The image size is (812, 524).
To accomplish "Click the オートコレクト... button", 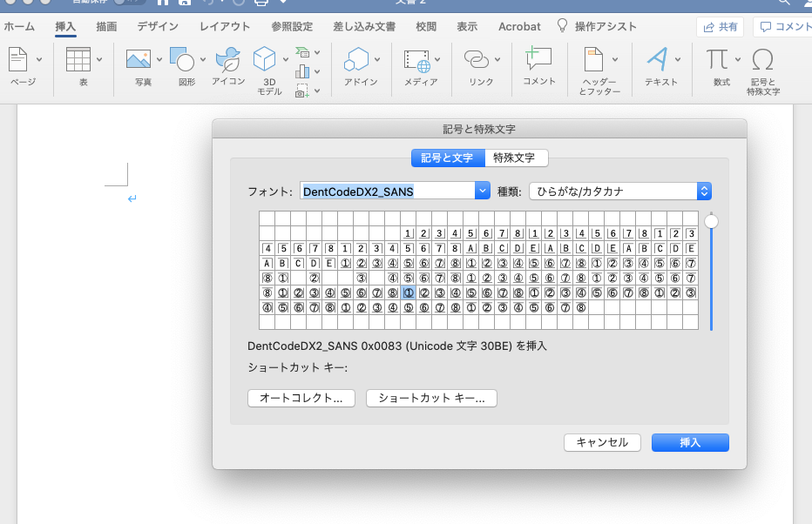I will [301, 398].
